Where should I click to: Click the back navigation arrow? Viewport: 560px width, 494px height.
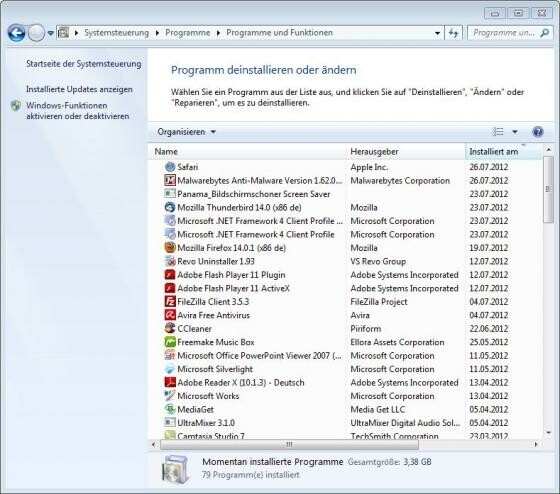16,33
